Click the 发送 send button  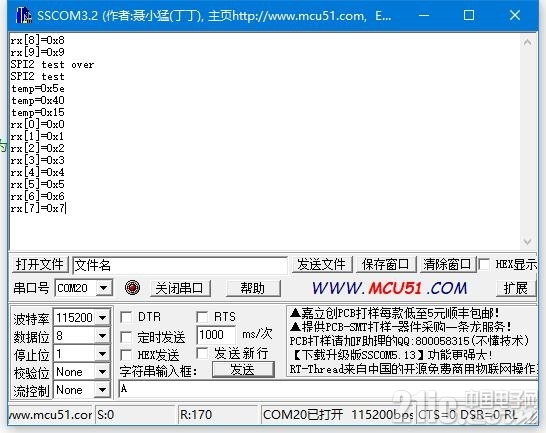pos(243,370)
